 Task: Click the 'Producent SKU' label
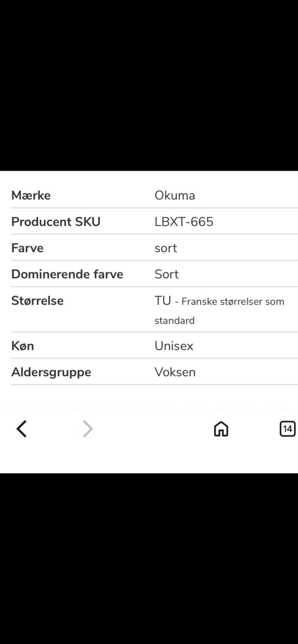tap(56, 222)
